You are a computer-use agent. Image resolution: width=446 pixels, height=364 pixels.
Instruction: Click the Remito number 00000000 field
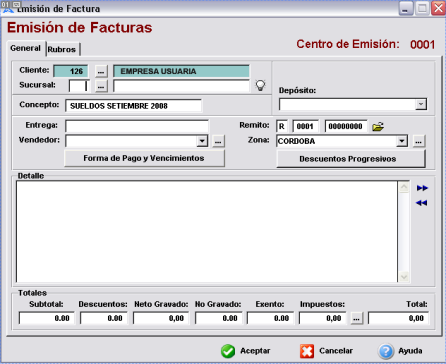click(346, 126)
